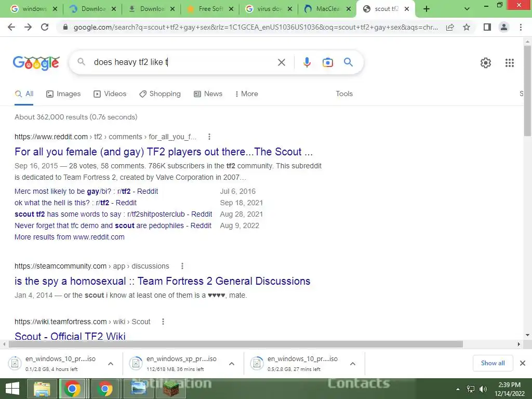Open options for the wiki.teamfortress.com result

(163, 322)
